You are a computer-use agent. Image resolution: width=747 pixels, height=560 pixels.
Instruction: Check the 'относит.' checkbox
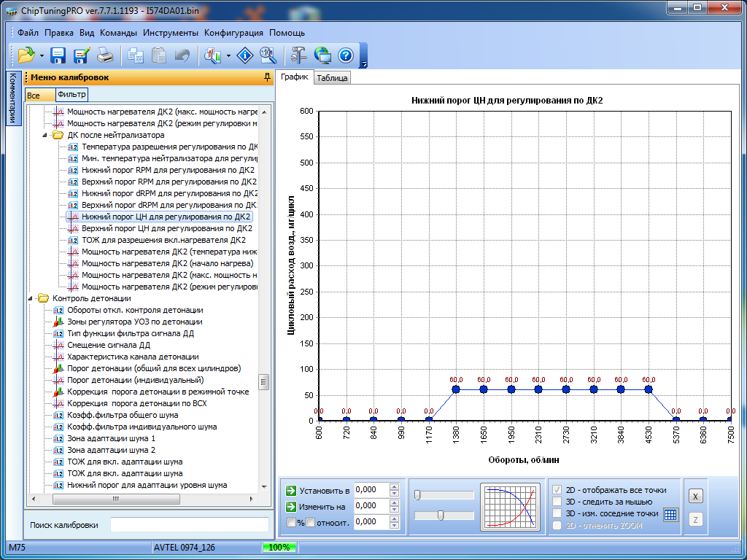310,522
